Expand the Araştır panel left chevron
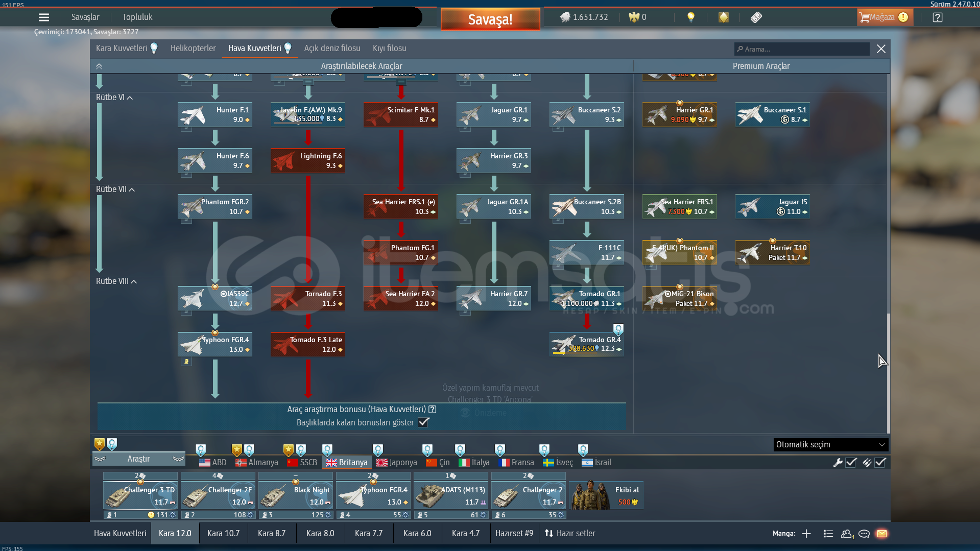This screenshot has width=980, height=551. tap(100, 459)
